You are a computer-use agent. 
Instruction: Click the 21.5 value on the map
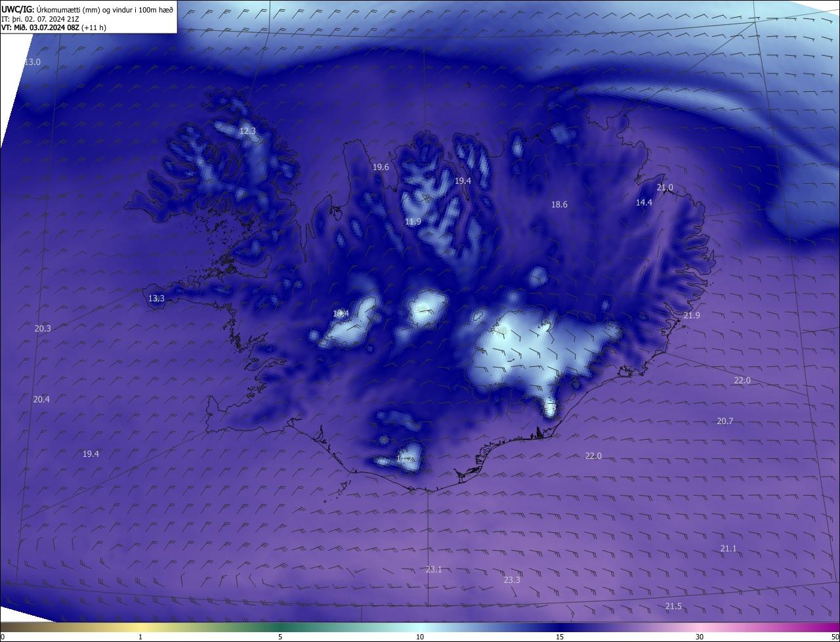(673, 607)
